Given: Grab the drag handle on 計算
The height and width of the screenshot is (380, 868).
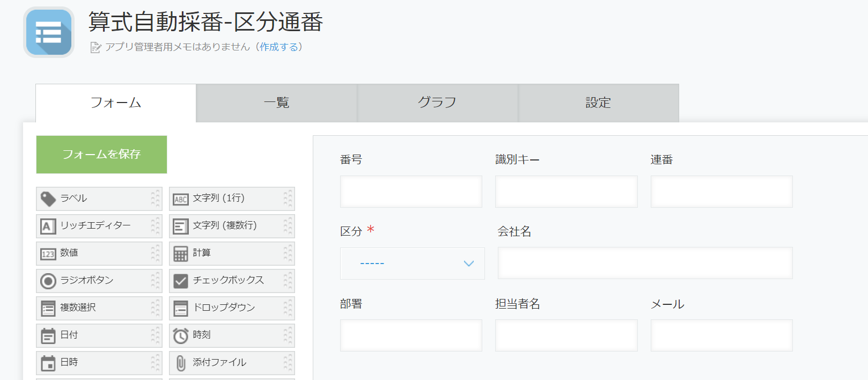Looking at the screenshot, I should [288, 253].
